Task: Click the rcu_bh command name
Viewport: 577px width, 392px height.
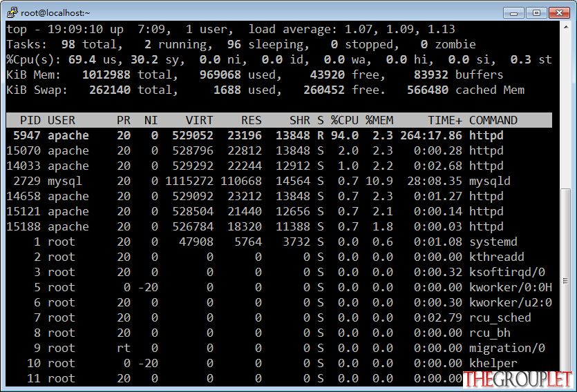Action: (490, 333)
